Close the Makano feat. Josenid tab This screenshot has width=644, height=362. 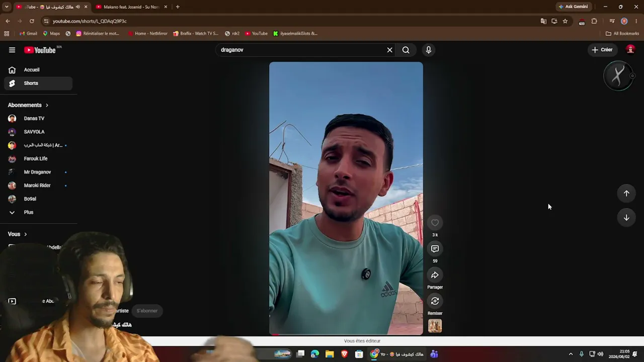point(166,7)
